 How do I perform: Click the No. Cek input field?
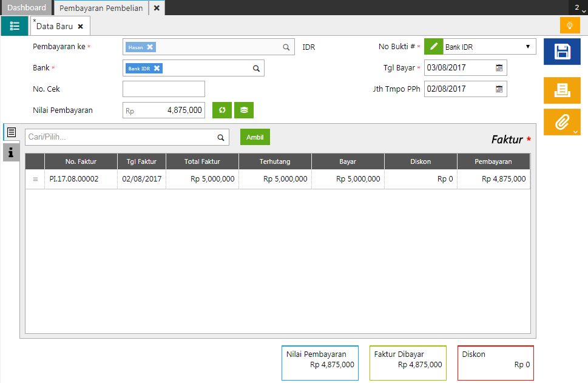click(x=164, y=89)
